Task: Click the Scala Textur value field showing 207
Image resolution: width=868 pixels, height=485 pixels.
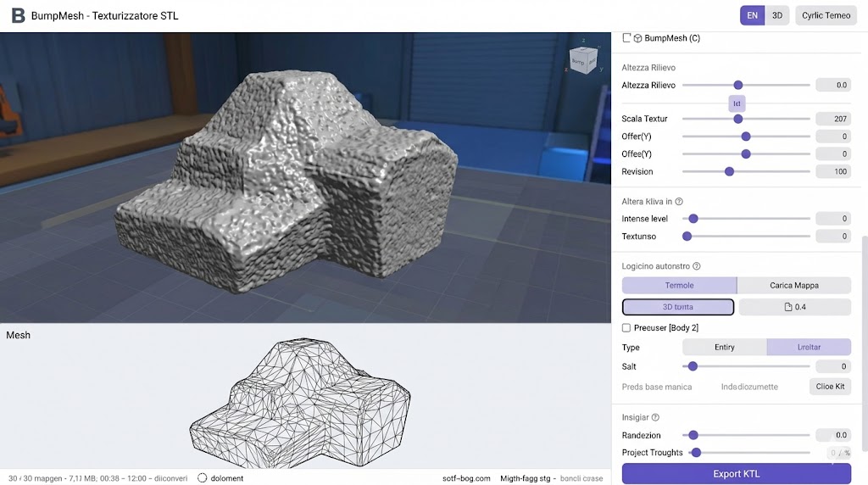Action: pos(832,120)
